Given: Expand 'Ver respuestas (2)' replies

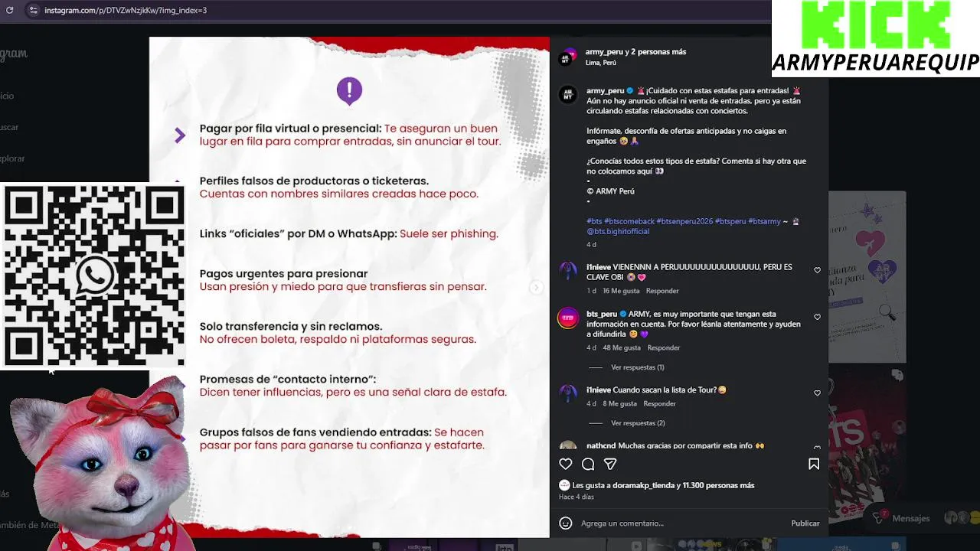Looking at the screenshot, I should 638,423.
